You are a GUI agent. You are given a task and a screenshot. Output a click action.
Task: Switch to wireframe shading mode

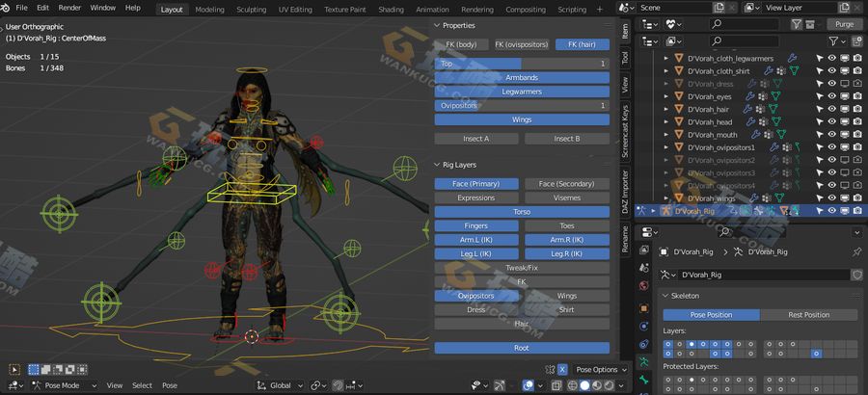pyautogui.click(x=573, y=385)
